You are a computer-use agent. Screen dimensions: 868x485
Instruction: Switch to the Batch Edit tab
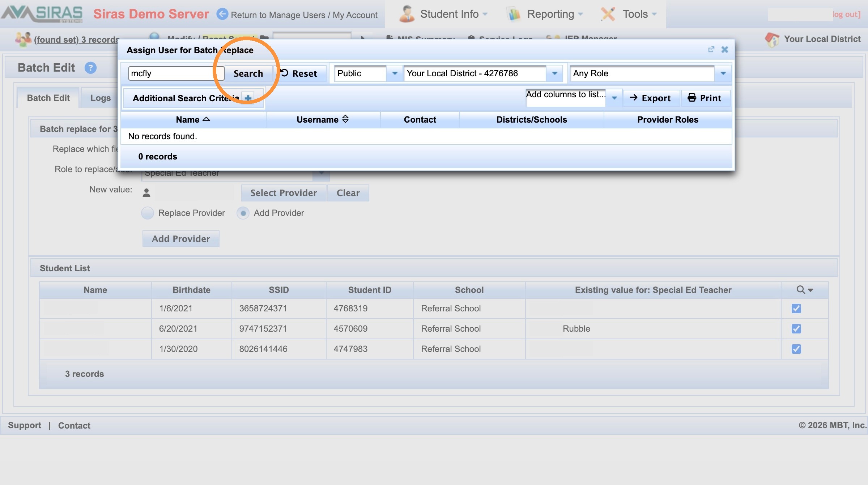(48, 98)
